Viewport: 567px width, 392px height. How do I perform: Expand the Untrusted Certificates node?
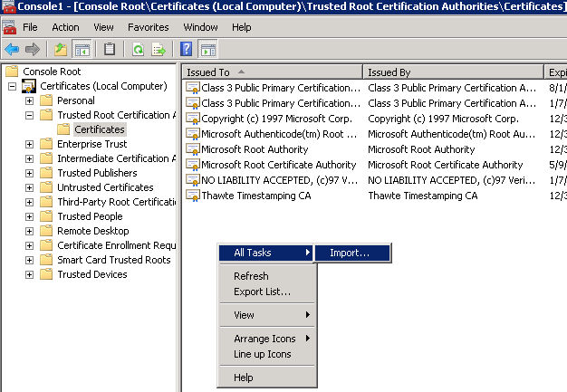pyautogui.click(x=29, y=187)
